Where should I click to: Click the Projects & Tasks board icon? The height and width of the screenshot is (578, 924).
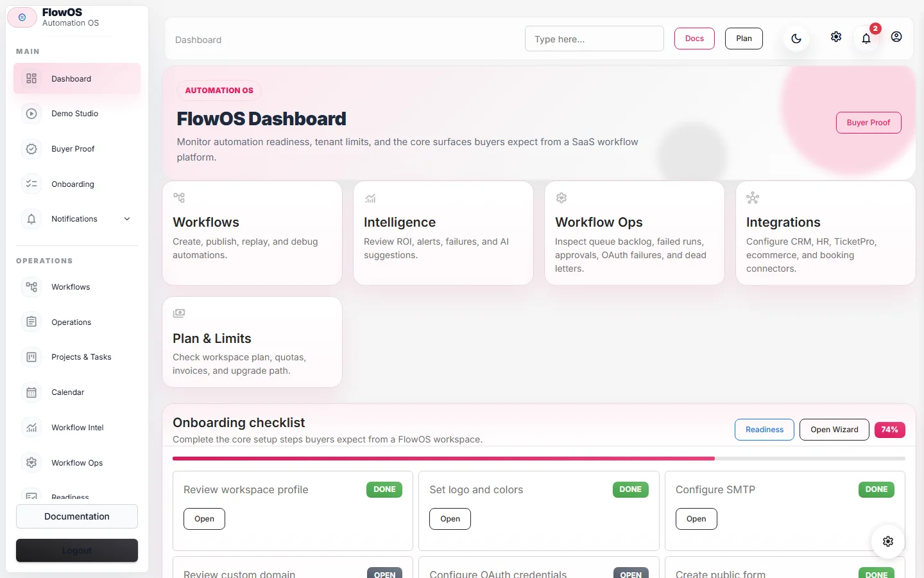pos(31,357)
